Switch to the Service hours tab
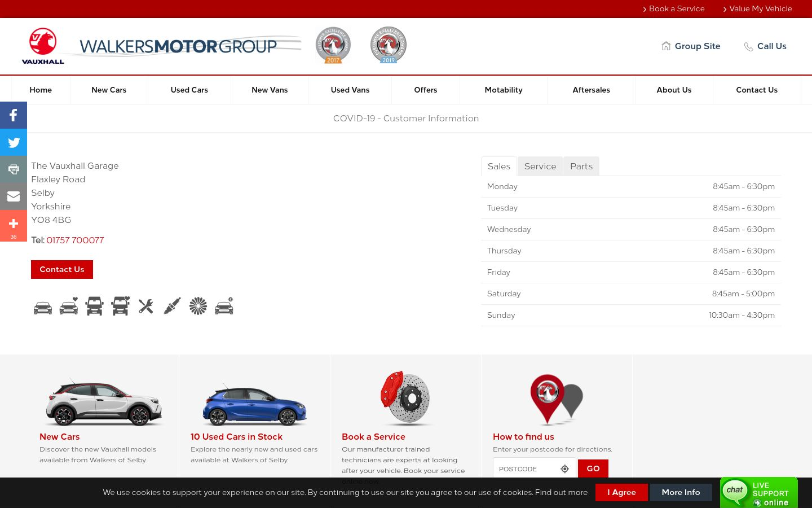 [x=540, y=166]
